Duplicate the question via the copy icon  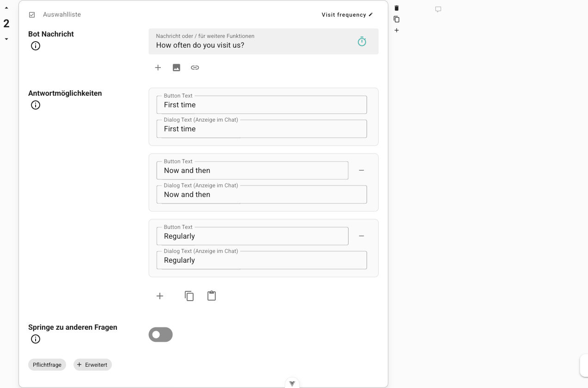pyautogui.click(x=397, y=19)
